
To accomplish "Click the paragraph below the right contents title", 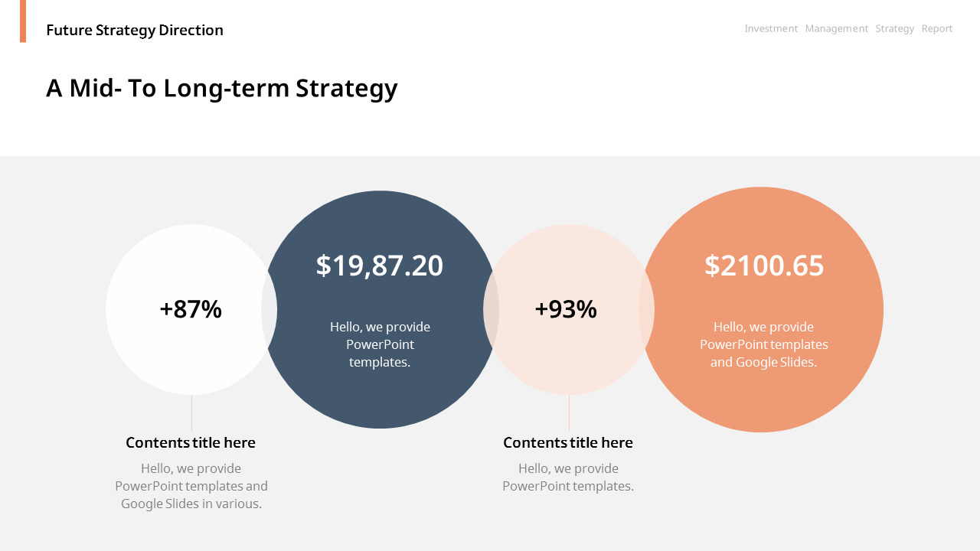I will click(x=568, y=478).
